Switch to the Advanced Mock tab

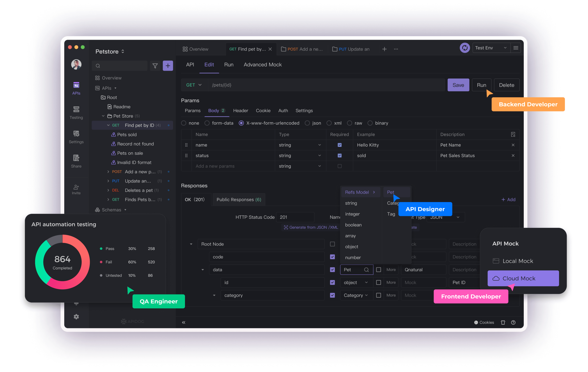pyautogui.click(x=262, y=65)
